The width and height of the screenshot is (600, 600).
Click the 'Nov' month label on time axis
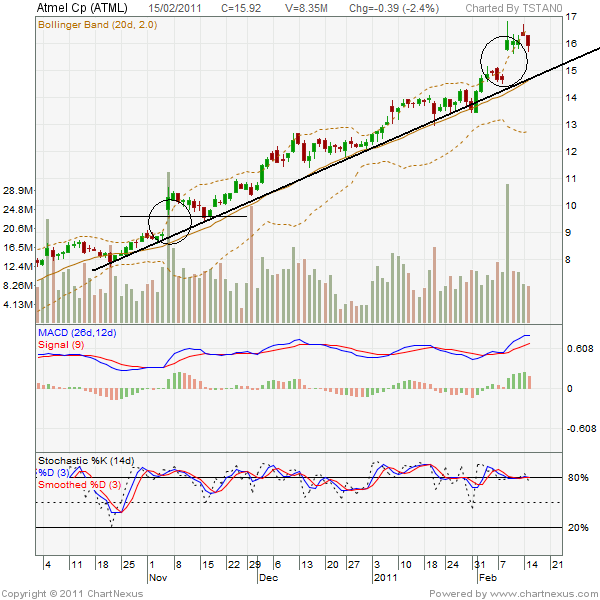pyautogui.click(x=158, y=577)
